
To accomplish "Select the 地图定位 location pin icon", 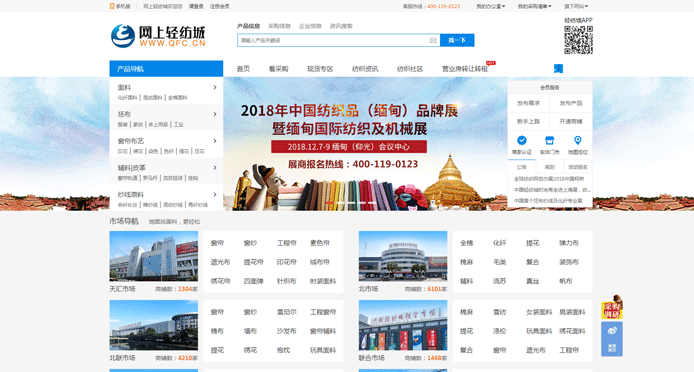I will click(x=578, y=140).
